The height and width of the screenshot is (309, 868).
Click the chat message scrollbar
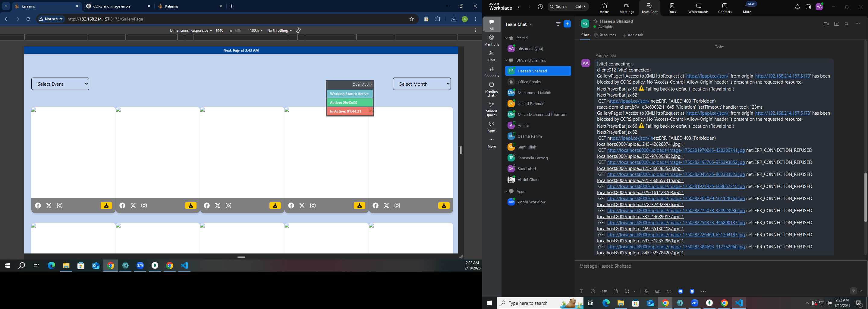click(x=865, y=197)
